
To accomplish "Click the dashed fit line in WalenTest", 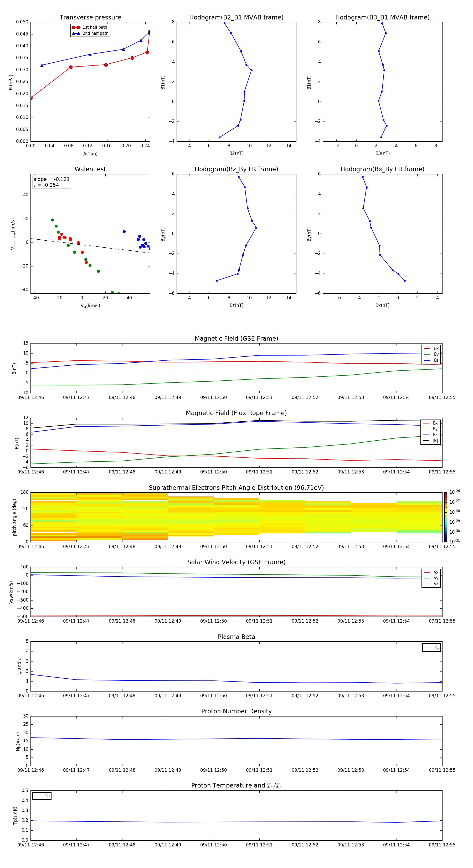I will tap(90, 246).
